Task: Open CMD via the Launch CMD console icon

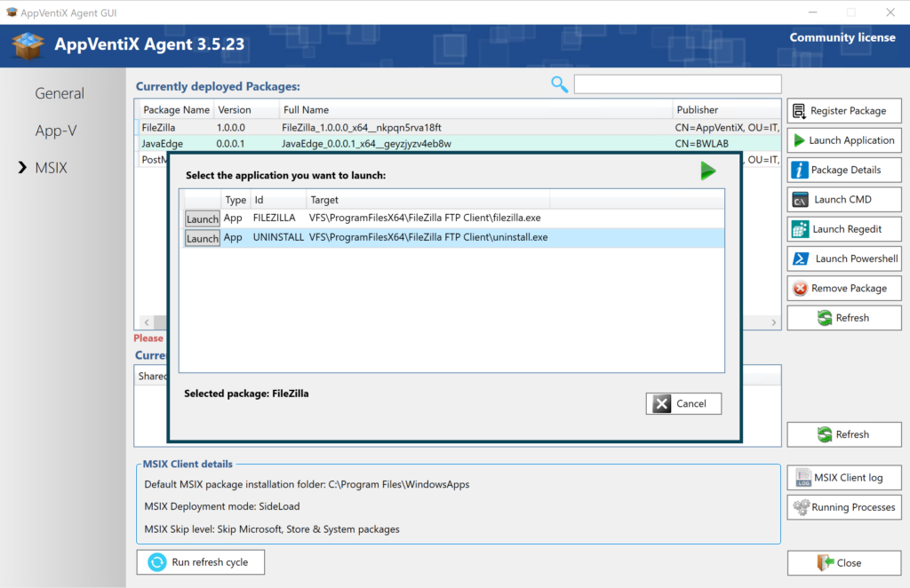Action: (799, 199)
